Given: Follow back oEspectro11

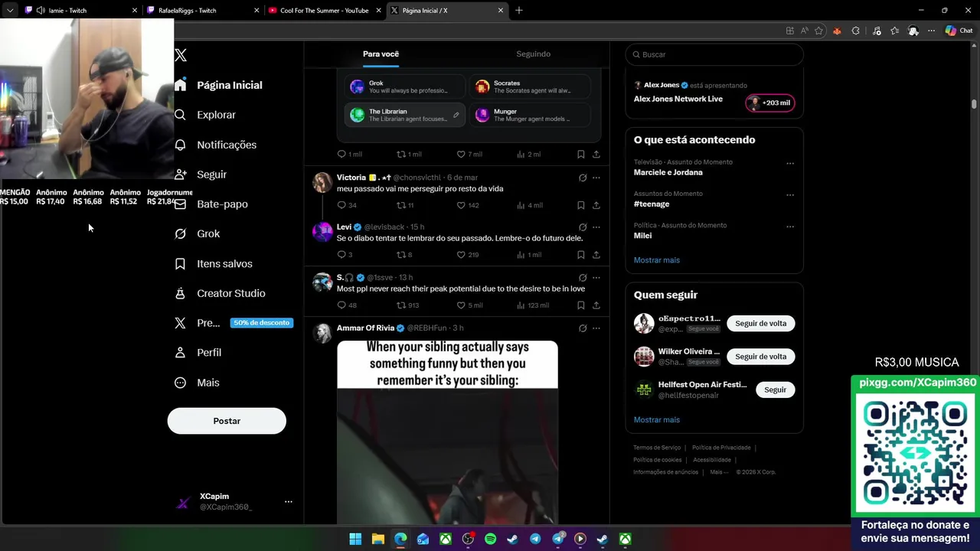Looking at the screenshot, I should [760, 324].
